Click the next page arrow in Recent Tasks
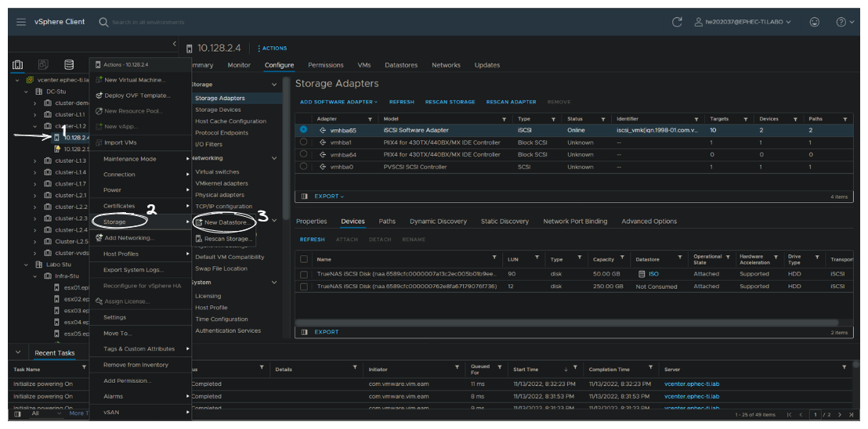 [839, 415]
